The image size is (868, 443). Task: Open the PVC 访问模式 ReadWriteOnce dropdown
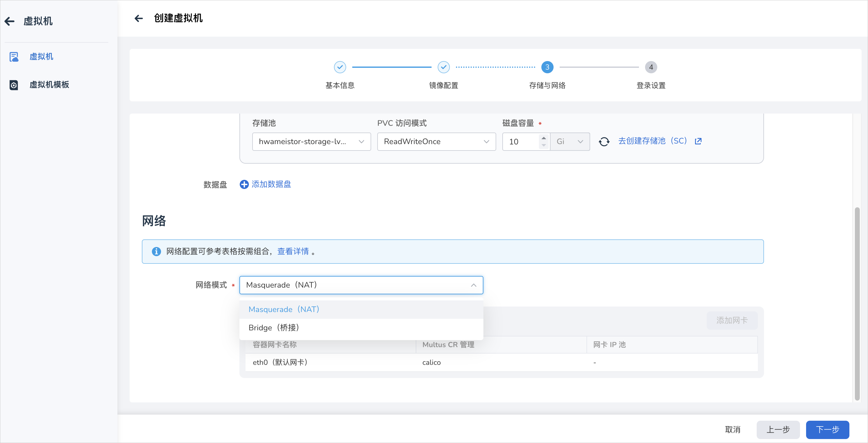[436, 141]
